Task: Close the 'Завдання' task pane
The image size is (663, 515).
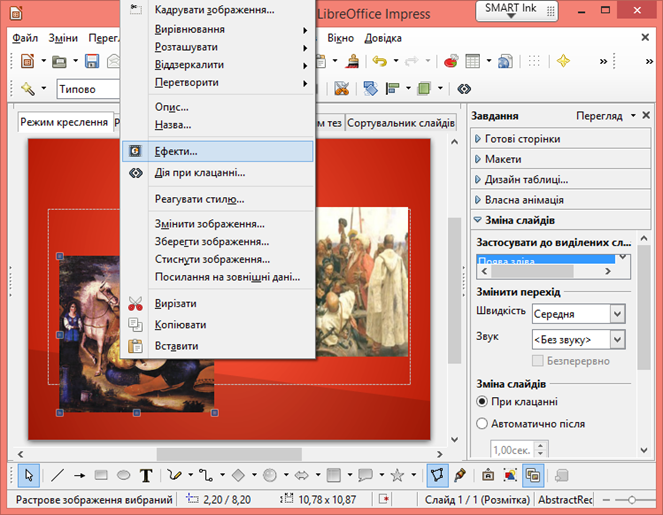Action: (x=646, y=115)
